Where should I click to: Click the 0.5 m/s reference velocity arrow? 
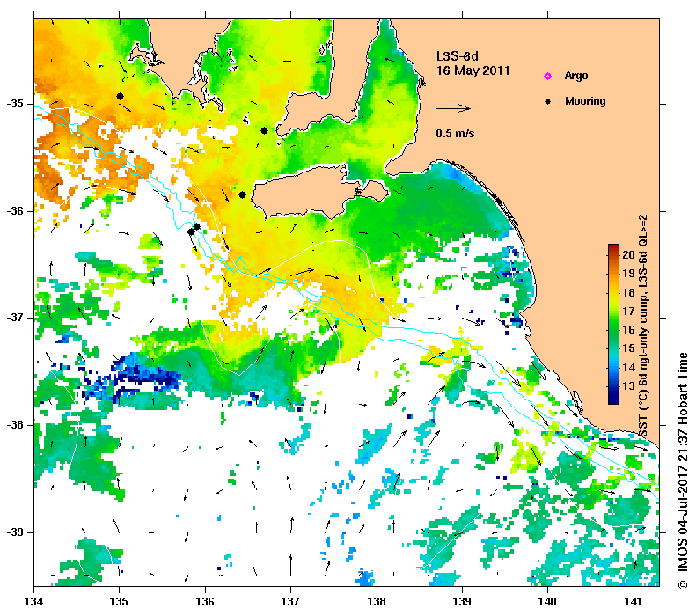coord(453,108)
